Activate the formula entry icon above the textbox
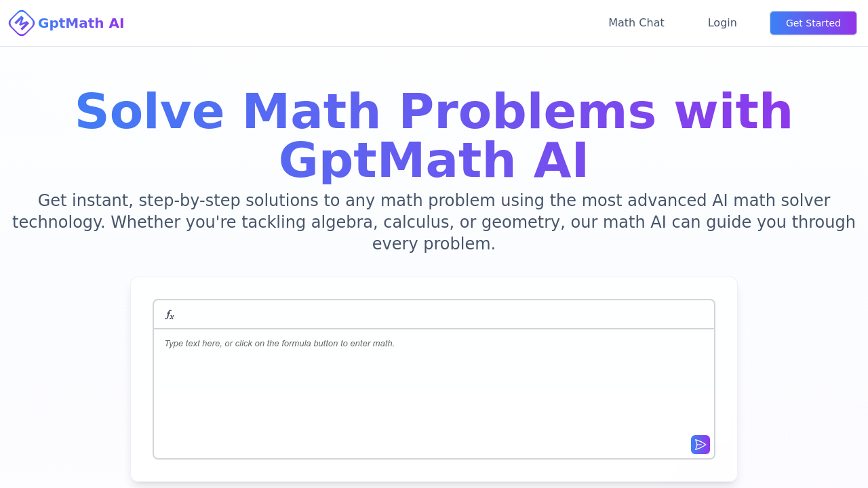This screenshot has height=488, width=868. pos(170,314)
